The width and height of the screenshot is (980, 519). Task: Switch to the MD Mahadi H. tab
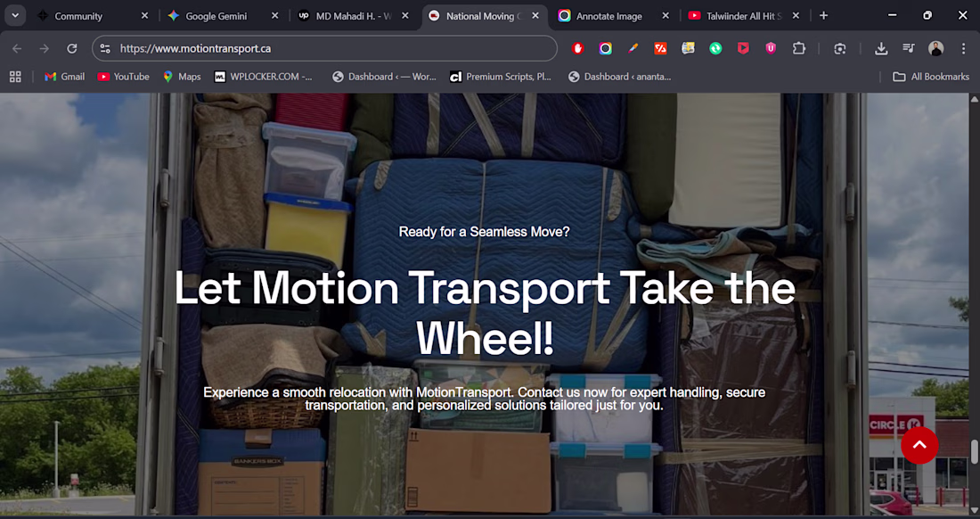pyautogui.click(x=355, y=16)
